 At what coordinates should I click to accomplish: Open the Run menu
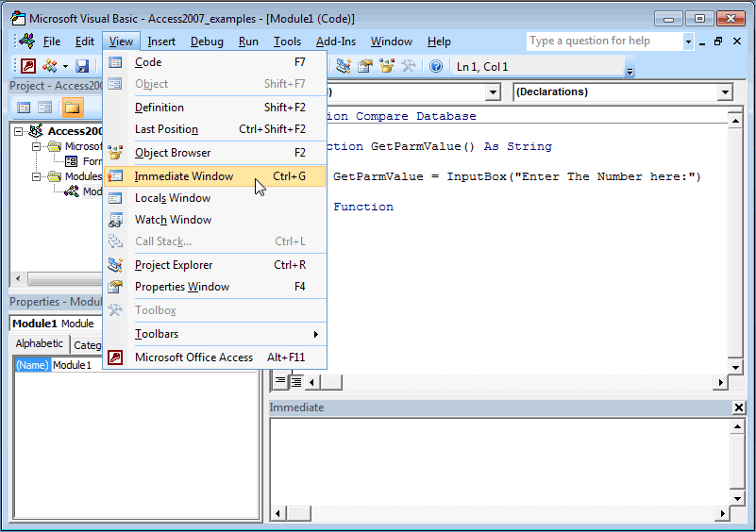click(248, 42)
